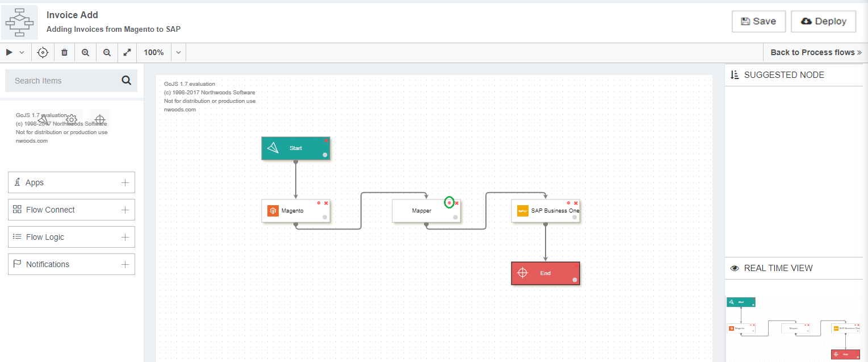Save the Invoice Add flow
The image size is (868, 362).
pyautogui.click(x=758, y=21)
